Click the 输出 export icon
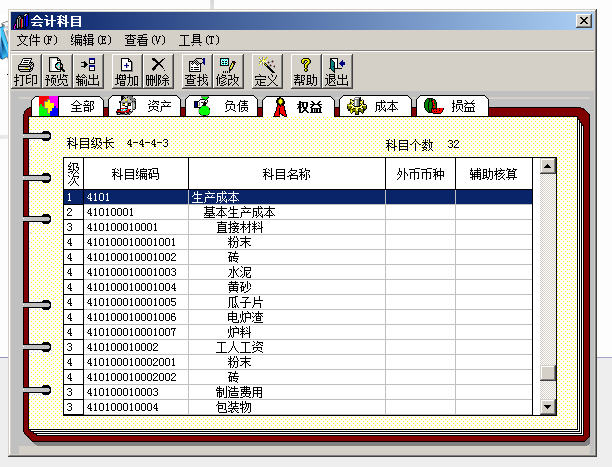 (x=88, y=71)
